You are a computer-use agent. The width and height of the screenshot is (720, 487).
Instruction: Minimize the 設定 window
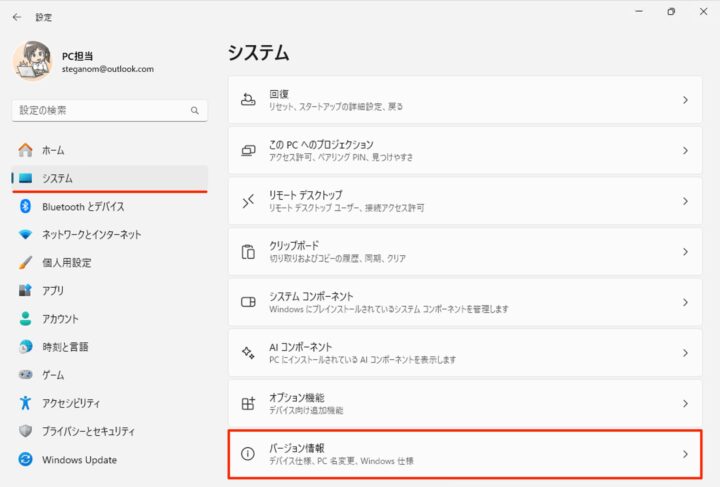639,11
